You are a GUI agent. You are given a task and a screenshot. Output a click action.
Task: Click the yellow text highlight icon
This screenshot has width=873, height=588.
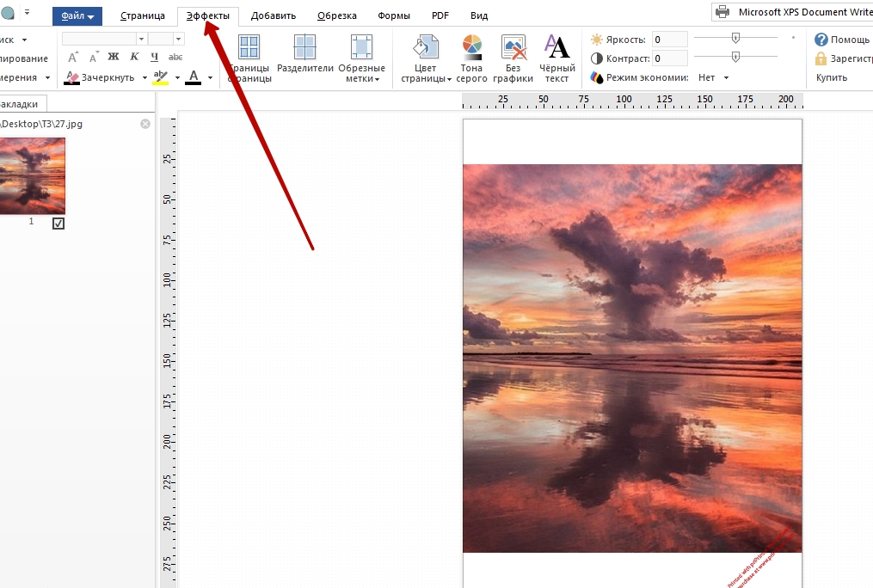160,77
